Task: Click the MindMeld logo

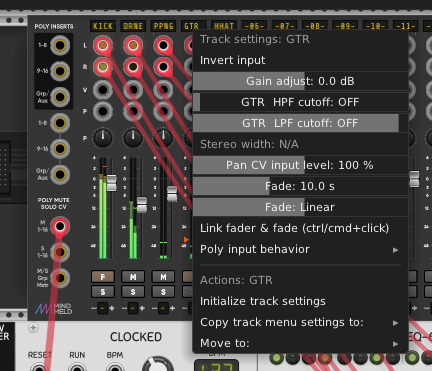Action: click(54, 309)
